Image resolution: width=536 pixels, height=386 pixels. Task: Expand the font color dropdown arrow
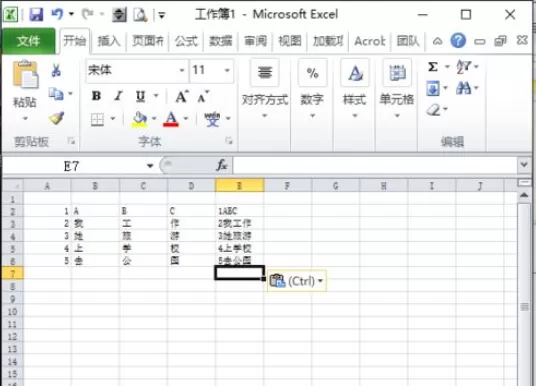[x=186, y=119]
